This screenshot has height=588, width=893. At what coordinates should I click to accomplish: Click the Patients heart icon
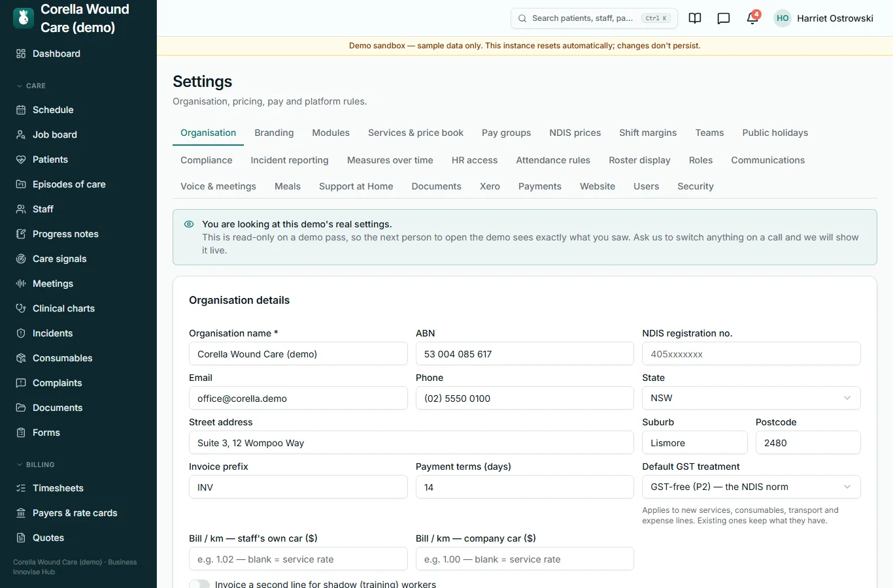(21, 159)
